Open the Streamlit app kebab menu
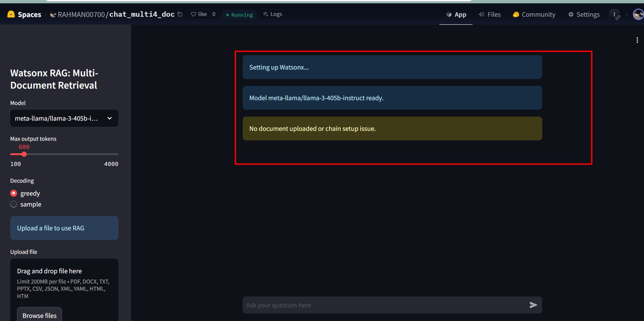The width and height of the screenshot is (644, 321). coord(637,40)
